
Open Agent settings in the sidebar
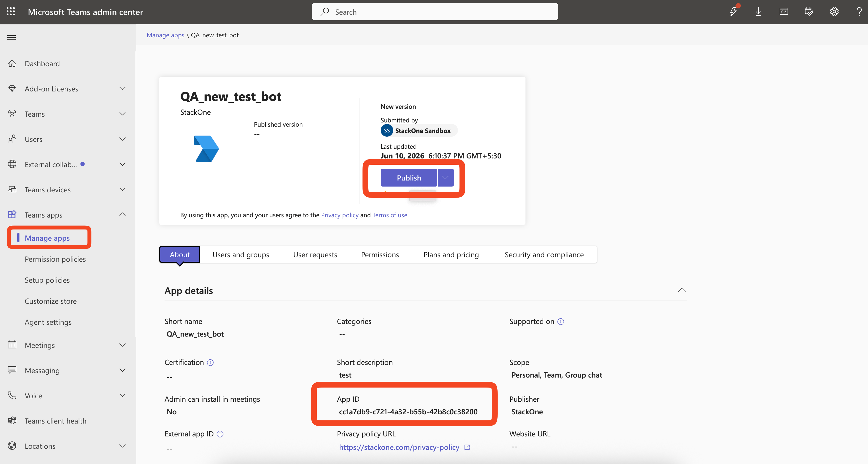click(x=48, y=322)
